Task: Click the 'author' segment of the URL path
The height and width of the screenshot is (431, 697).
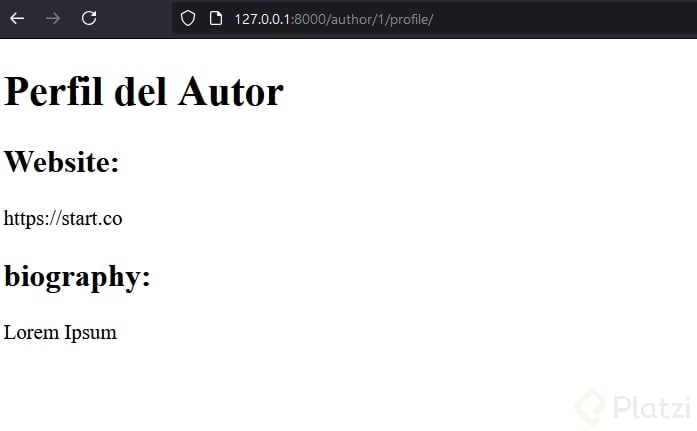Action: [x=353, y=20]
